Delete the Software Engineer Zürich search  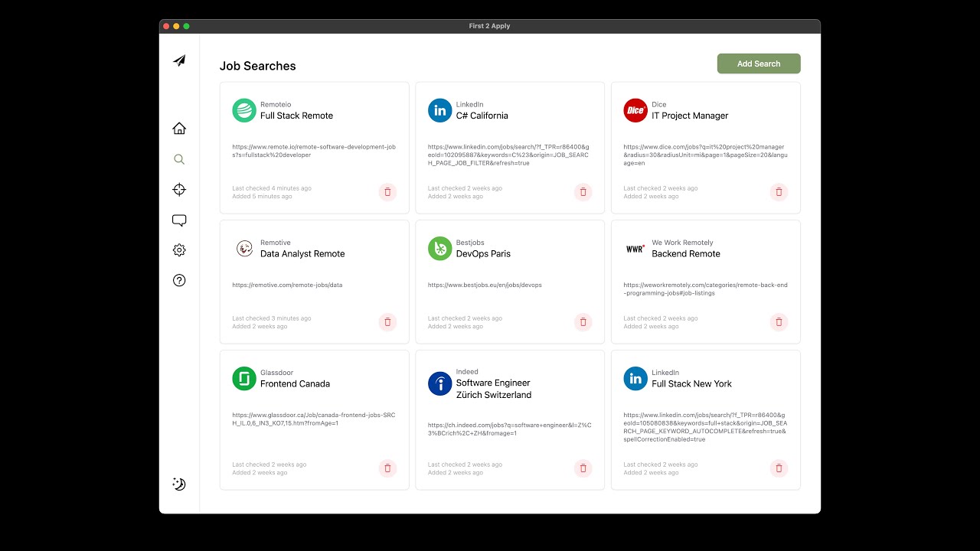point(583,468)
